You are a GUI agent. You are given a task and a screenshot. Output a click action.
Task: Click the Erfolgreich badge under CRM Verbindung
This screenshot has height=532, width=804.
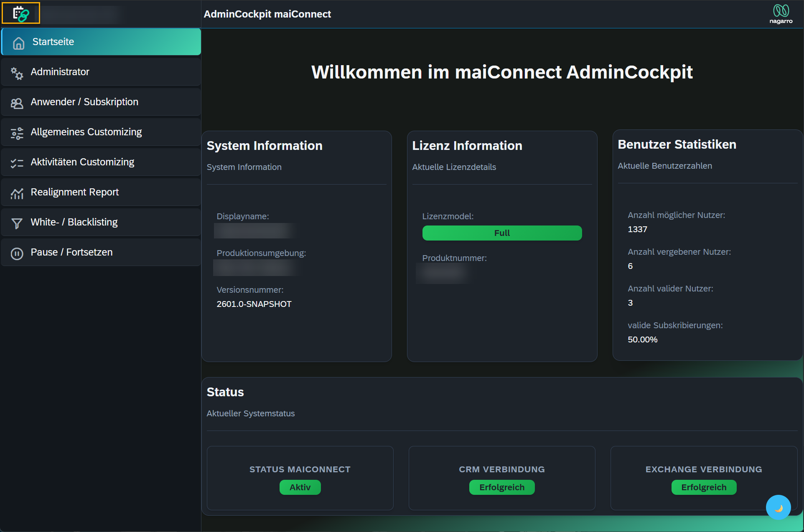[501, 487]
